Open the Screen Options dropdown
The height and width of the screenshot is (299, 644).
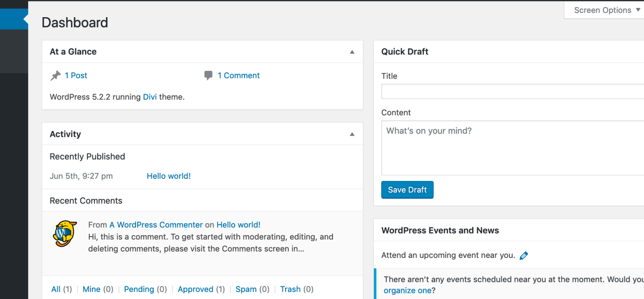607,10
